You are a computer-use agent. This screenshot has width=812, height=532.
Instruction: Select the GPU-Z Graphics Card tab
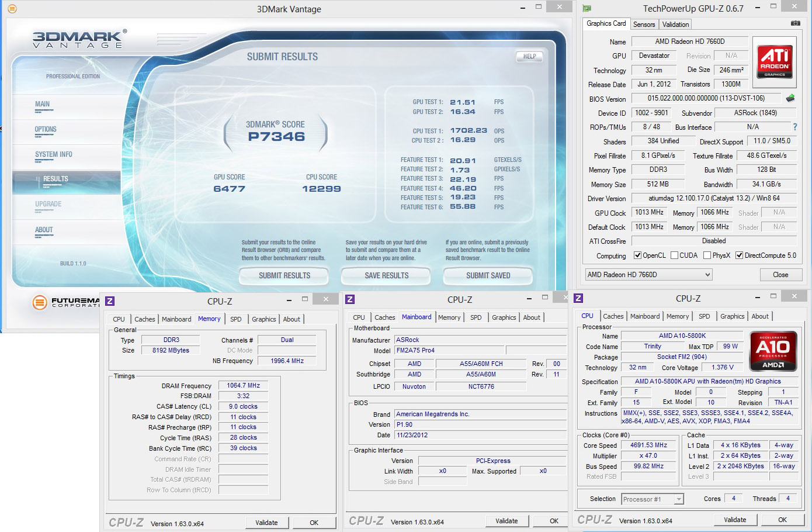(606, 23)
